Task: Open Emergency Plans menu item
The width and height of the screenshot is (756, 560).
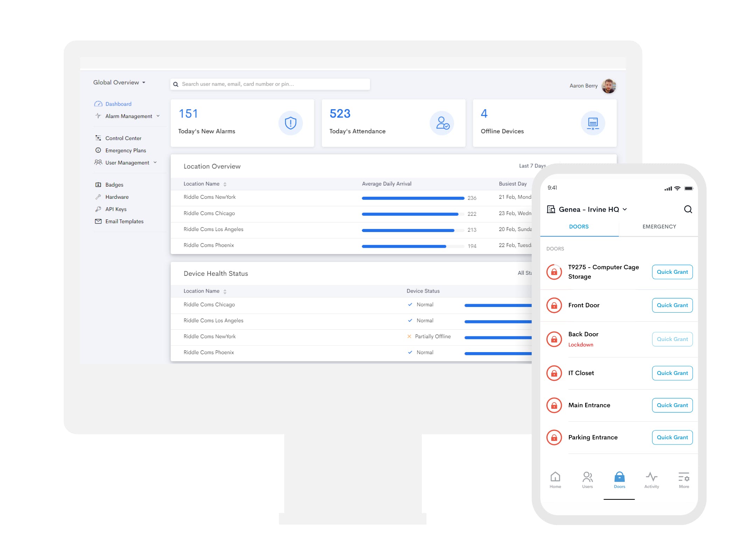Action: 126,150
